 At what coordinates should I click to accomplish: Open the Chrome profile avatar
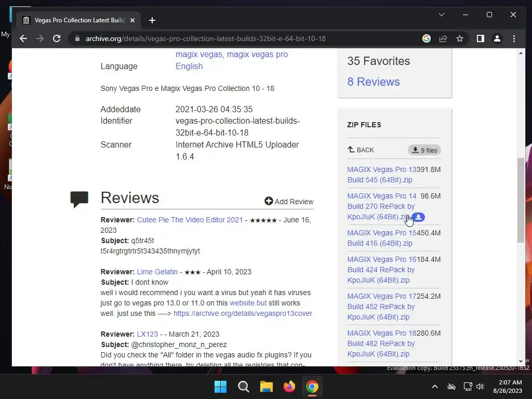point(497,38)
